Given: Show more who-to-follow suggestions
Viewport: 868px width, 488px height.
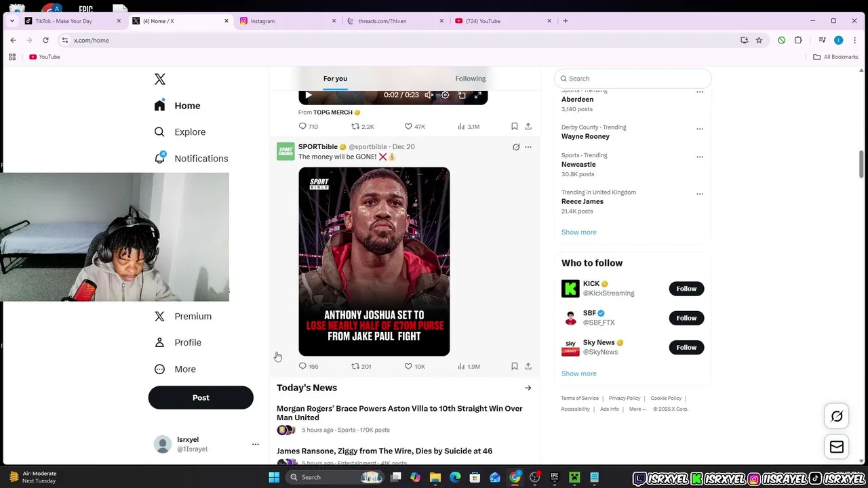Looking at the screenshot, I should point(579,374).
